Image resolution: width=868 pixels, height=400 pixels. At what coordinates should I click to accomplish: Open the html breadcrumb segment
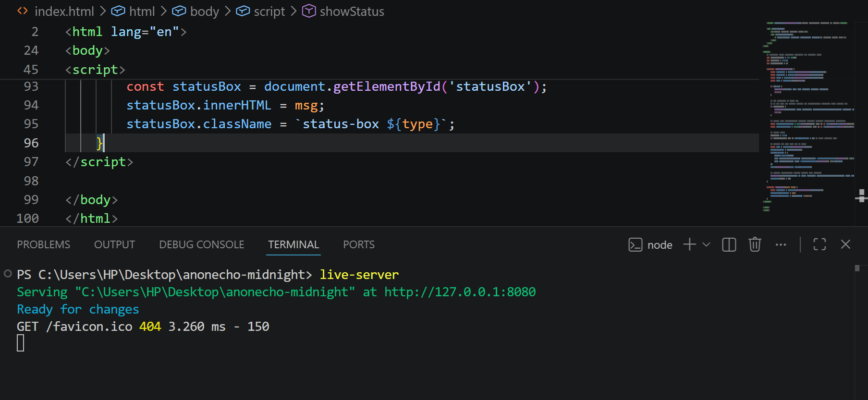tap(142, 11)
